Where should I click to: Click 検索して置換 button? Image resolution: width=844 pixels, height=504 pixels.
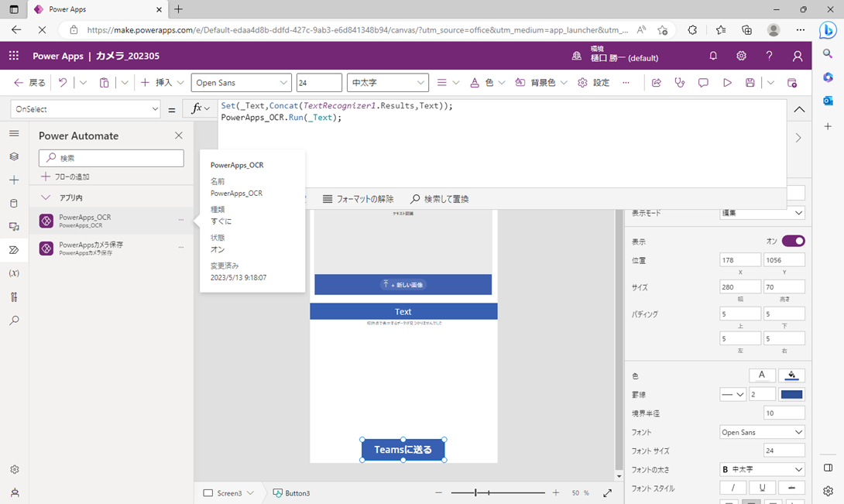coord(439,199)
